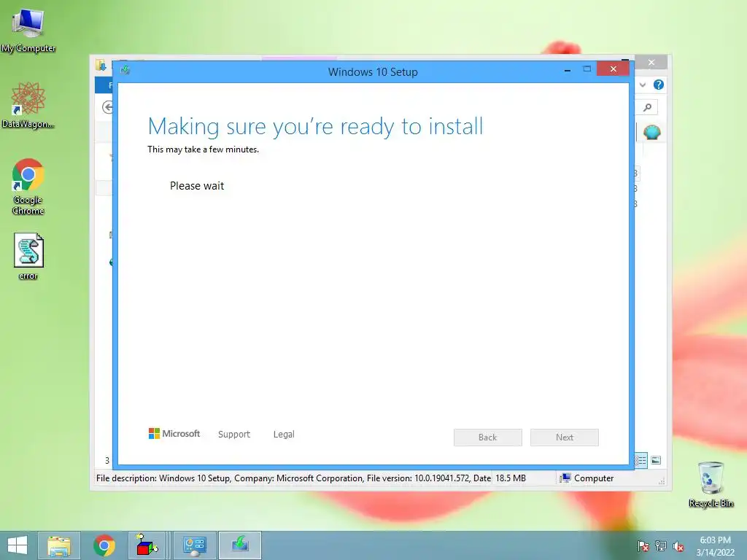Expand the Explorer ribbon chevron
The image size is (747, 560).
coord(643,85)
